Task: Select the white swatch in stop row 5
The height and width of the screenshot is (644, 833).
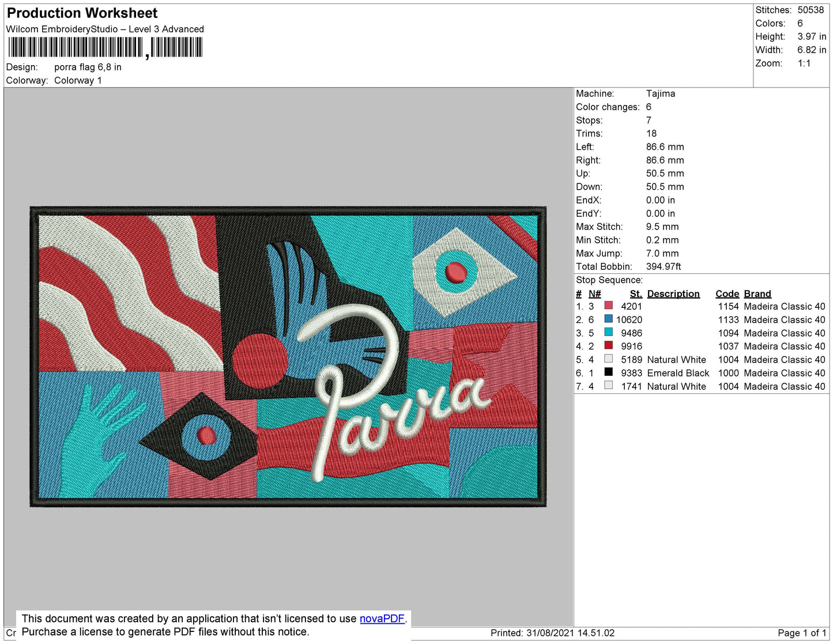Action: click(608, 359)
